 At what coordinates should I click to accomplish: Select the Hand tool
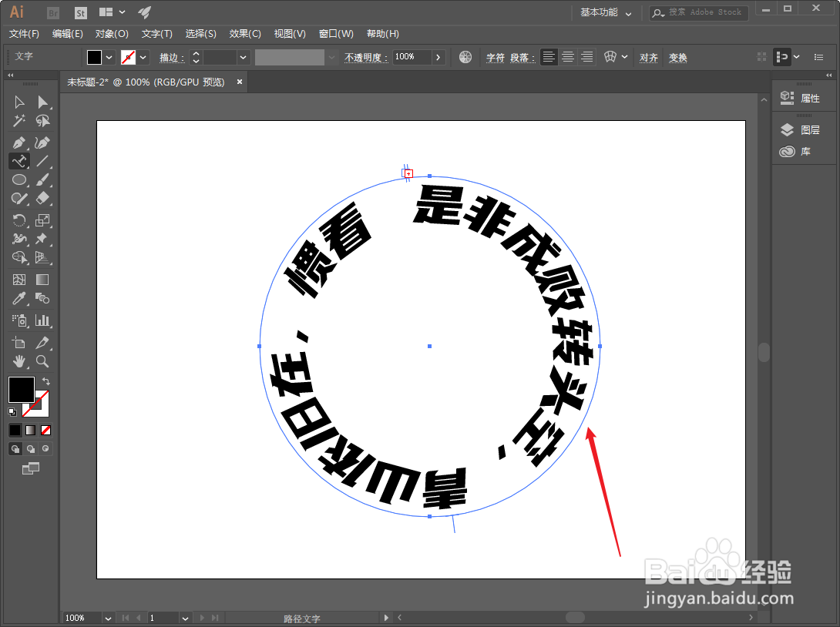(19, 361)
